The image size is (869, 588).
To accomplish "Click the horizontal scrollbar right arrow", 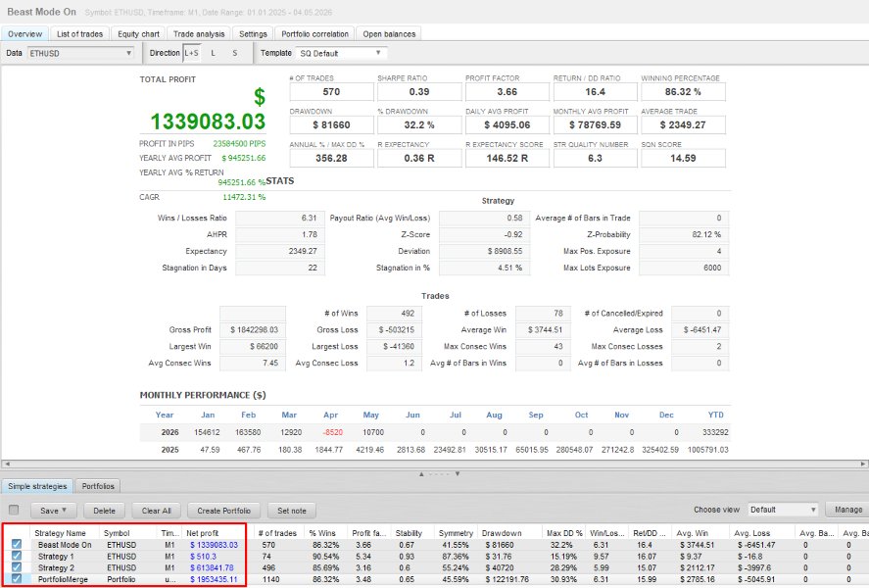I will (863, 464).
